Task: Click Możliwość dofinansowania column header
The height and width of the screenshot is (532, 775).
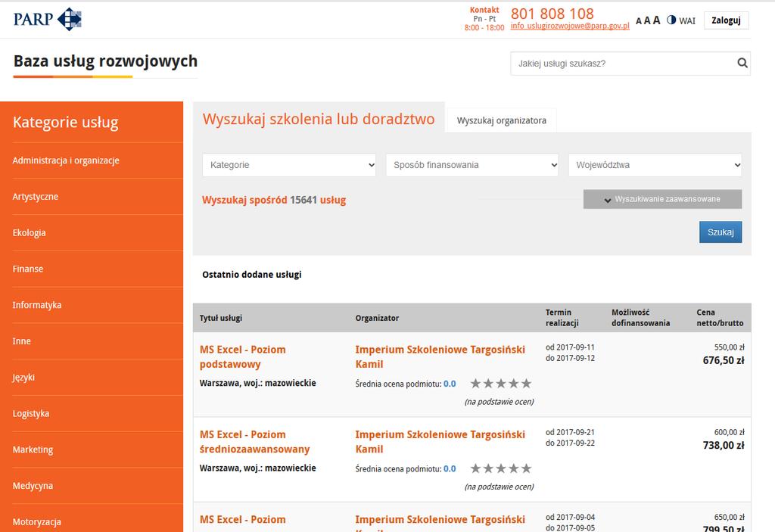Action: (x=640, y=318)
